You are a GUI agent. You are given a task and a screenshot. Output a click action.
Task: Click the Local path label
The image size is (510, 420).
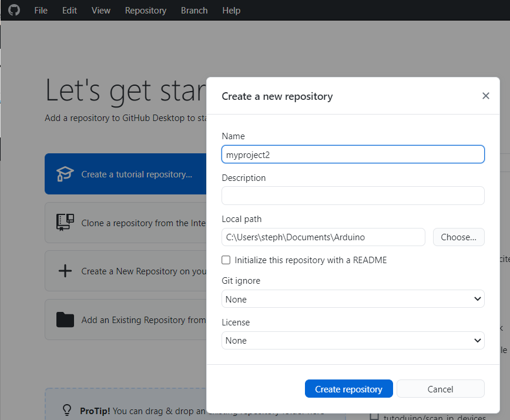click(241, 219)
